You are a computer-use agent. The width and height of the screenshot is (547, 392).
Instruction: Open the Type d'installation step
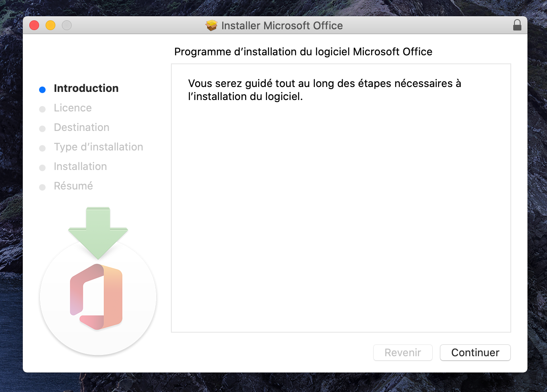coord(98,147)
